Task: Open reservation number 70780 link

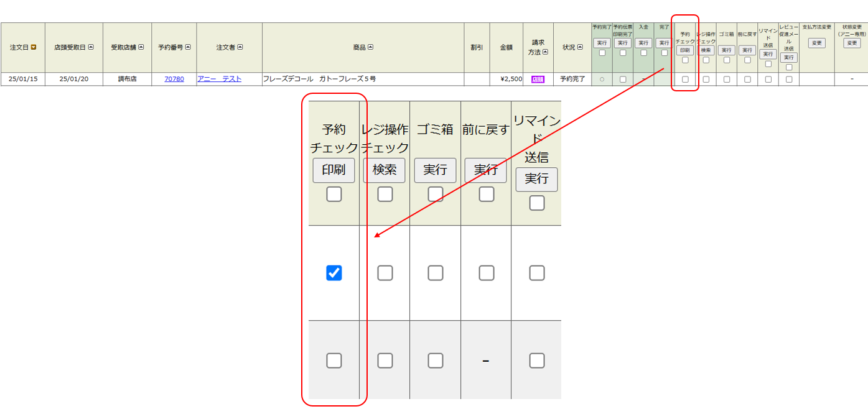Action: [x=174, y=80]
